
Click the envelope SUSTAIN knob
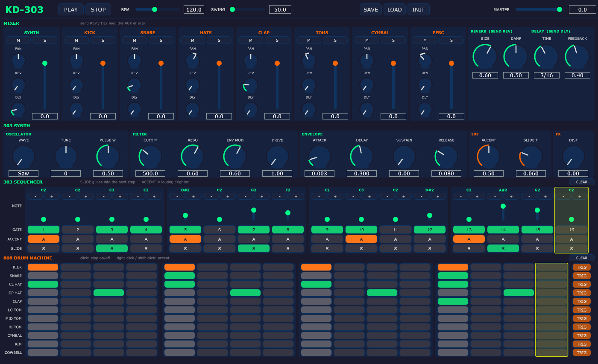point(404,156)
